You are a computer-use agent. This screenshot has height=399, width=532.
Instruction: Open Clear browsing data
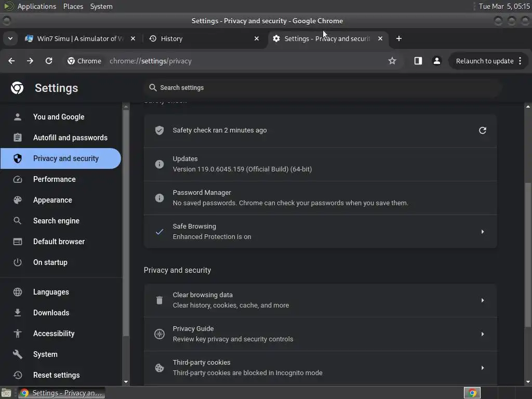point(321,300)
